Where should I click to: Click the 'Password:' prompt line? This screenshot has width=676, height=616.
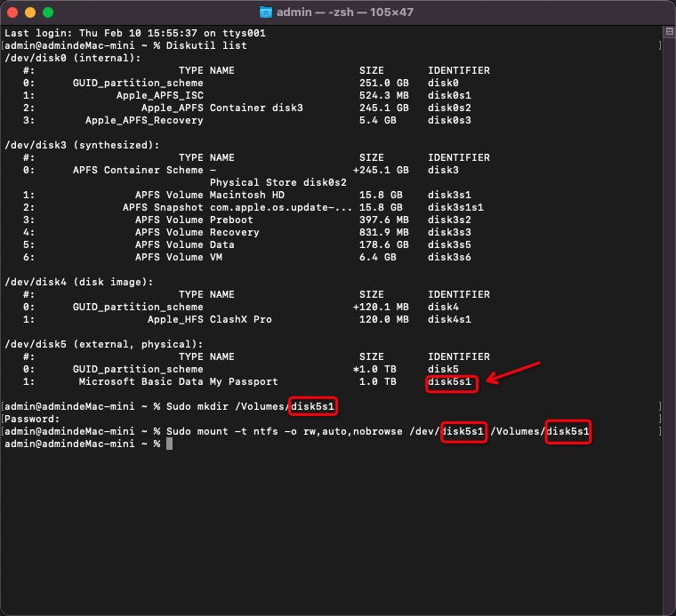click(x=32, y=420)
